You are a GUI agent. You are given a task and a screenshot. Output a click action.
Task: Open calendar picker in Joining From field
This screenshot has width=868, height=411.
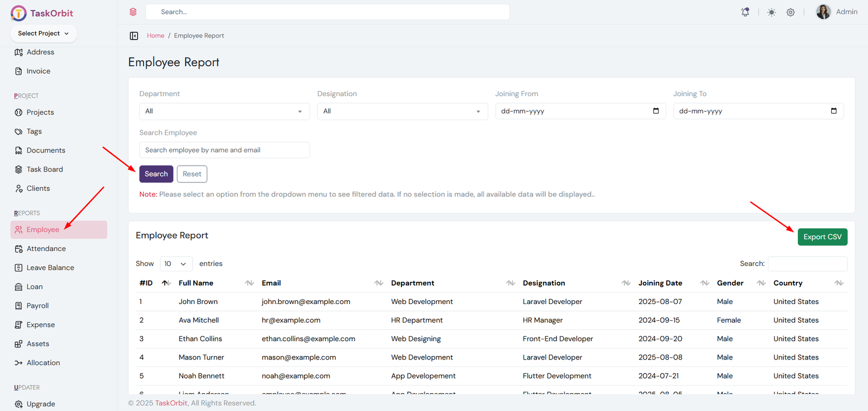coord(655,111)
